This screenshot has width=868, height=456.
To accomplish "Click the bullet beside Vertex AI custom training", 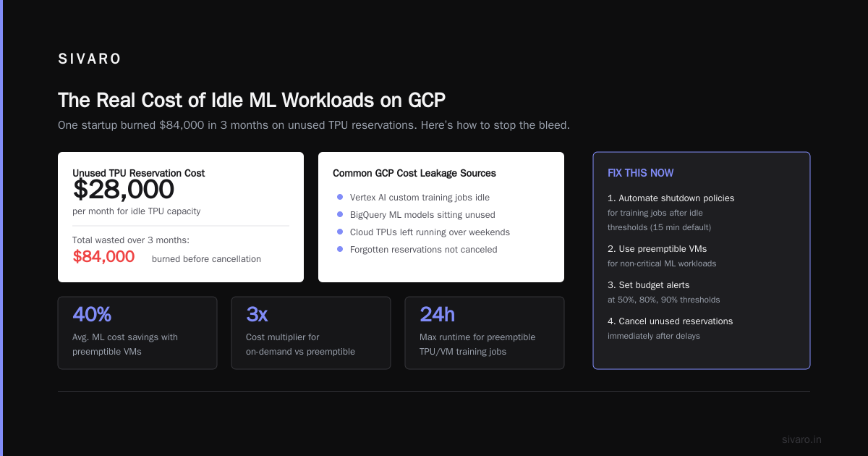I will coord(340,197).
